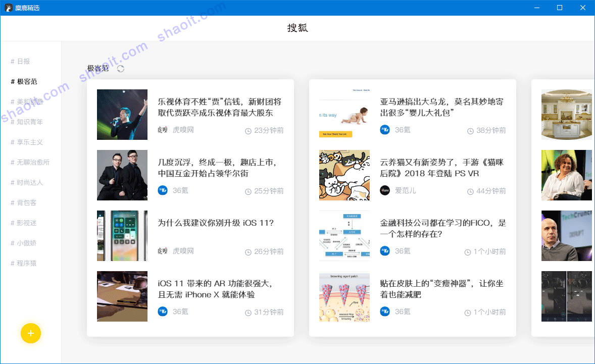Screen dimensions: 595x364
Task: Click 虎嗅网 source name under 乐视体育 article
Action: tap(183, 130)
